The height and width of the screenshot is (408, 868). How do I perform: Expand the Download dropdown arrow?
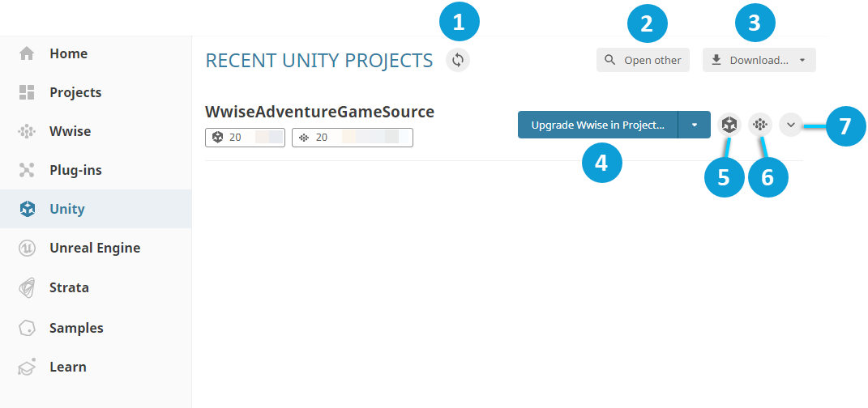point(802,61)
